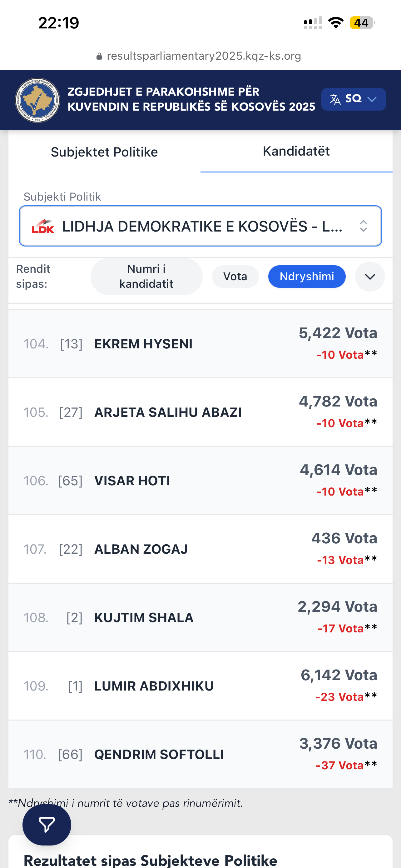
Task: Tap the battery indicator showing 44
Action: [362, 22]
